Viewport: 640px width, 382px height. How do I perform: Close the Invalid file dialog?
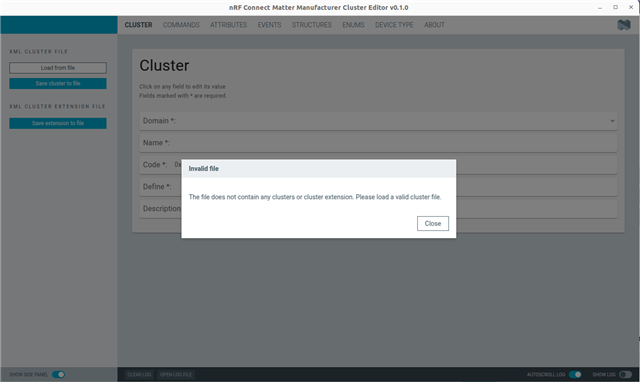433,223
